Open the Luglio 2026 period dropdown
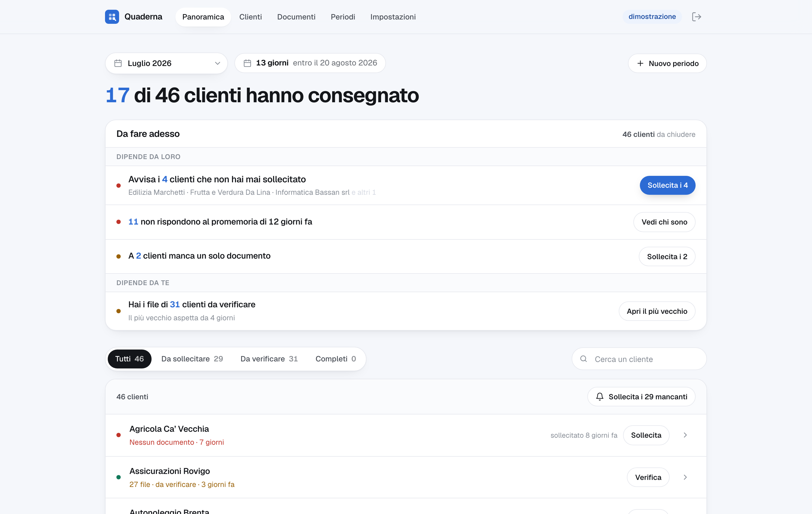 [x=166, y=63]
